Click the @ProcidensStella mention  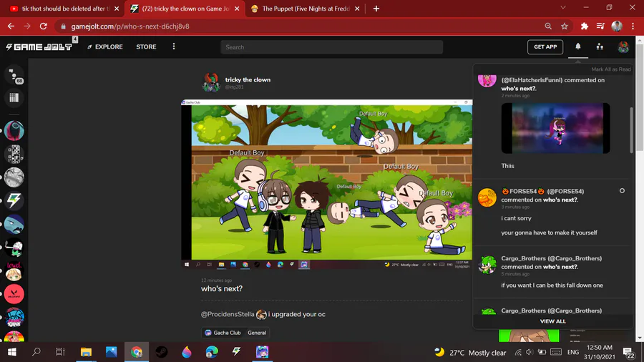click(228, 314)
